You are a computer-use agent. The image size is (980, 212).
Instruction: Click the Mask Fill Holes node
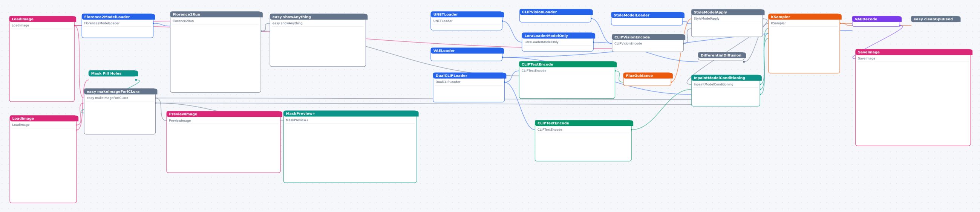pos(113,73)
